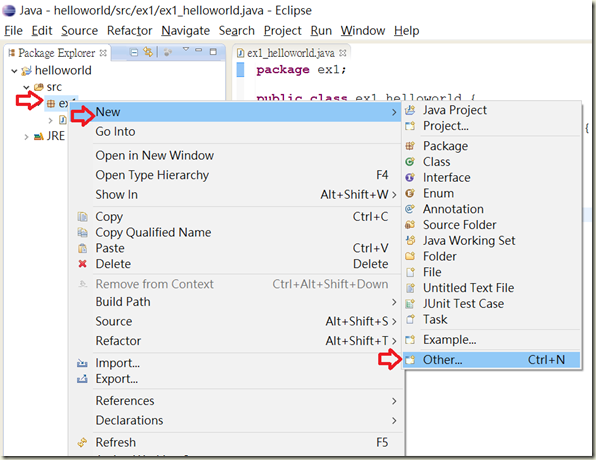Click the Import... icon
Image resolution: width=596 pixels, height=460 pixels.
[82, 363]
